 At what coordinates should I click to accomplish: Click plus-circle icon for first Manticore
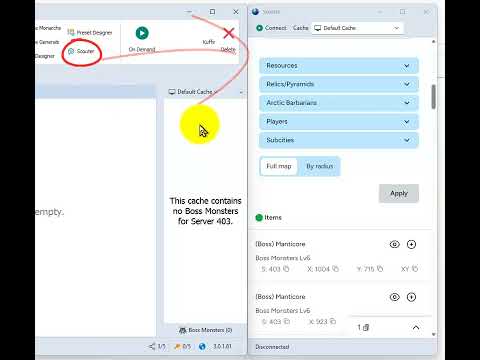(x=411, y=244)
